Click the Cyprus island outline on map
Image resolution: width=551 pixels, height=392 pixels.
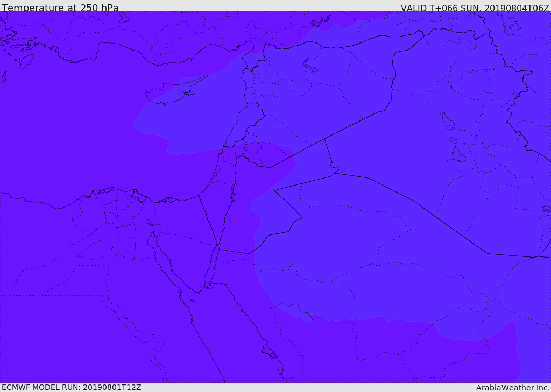[176, 91]
